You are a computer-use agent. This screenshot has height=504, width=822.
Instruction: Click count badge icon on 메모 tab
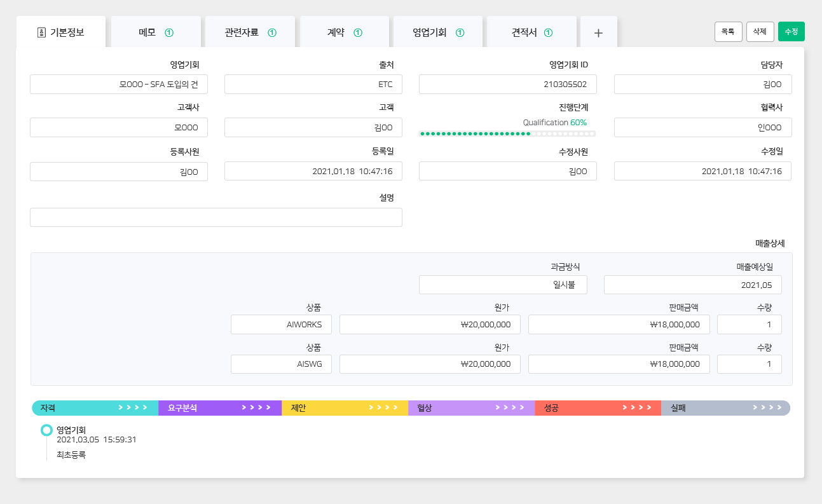[169, 32]
